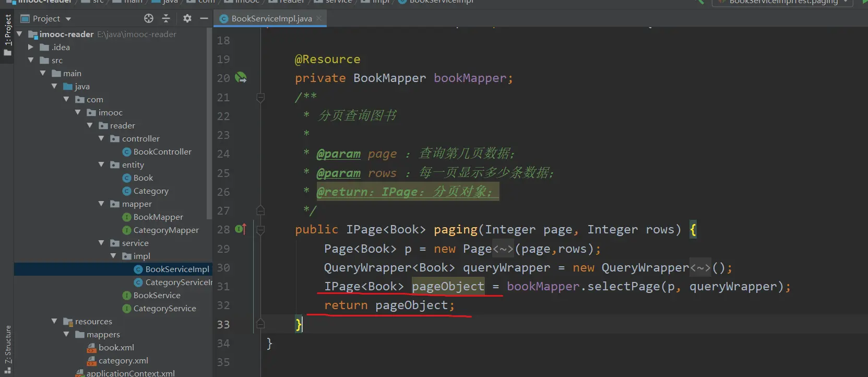Viewport: 868px width, 377px height.
Task: Open the Project view dropdown
Action: 68,19
